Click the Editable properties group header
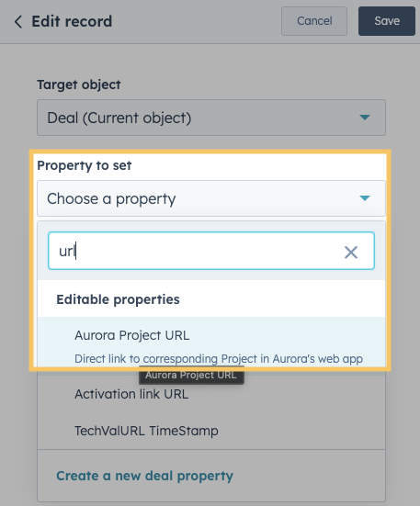This screenshot has height=506, width=420. [118, 299]
